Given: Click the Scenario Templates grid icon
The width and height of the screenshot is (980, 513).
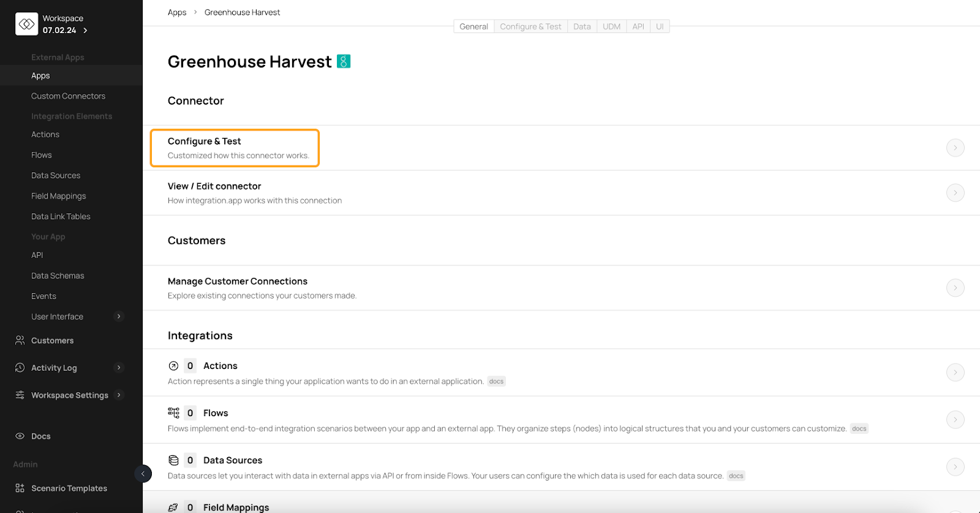Looking at the screenshot, I should click(x=20, y=488).
